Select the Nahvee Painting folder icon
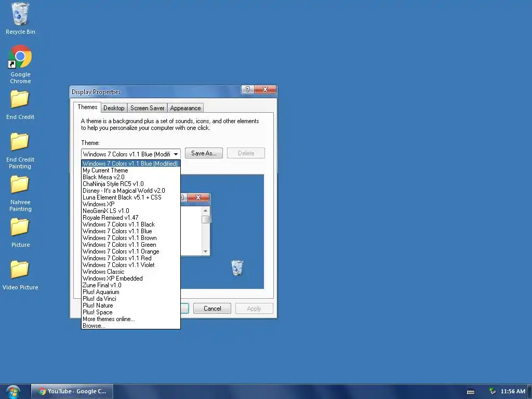 pyautogui.click(x=20, y=194)
